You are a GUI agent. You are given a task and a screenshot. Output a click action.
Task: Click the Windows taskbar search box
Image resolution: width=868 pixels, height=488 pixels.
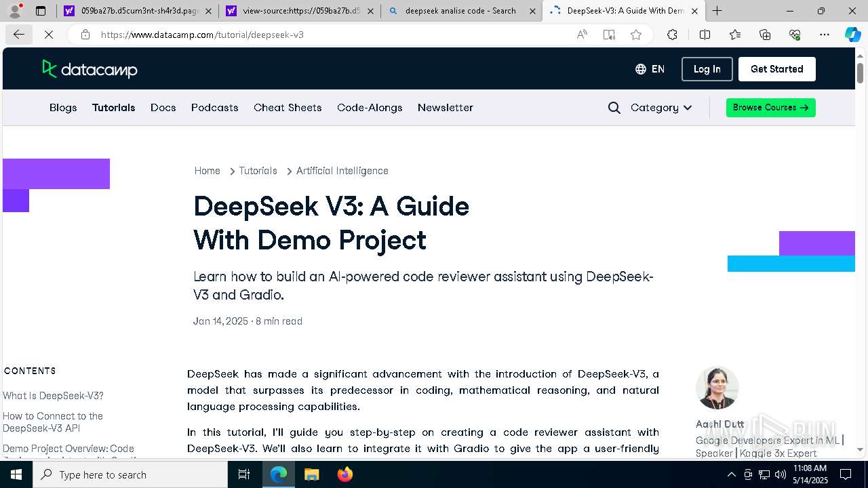coord(130,474)
